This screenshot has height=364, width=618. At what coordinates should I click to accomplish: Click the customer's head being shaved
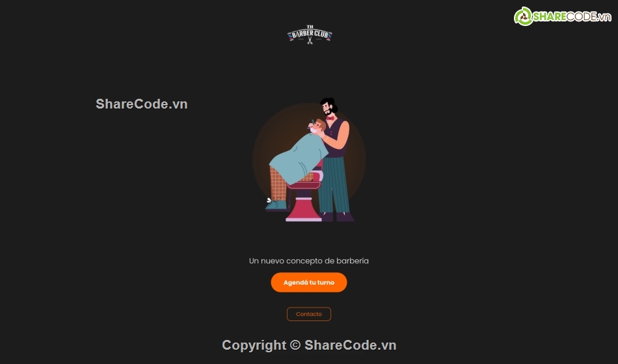point(317,127)
